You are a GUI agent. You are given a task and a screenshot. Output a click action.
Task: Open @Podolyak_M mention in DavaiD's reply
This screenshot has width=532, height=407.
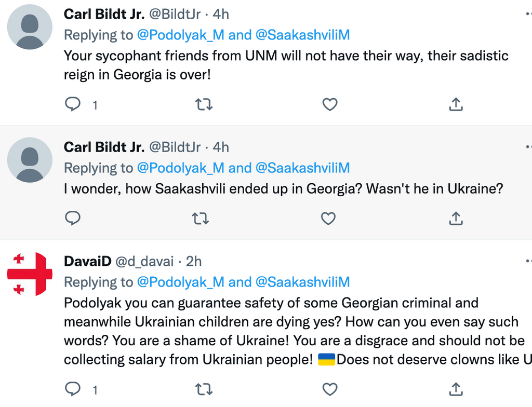(x=180, y=282)
